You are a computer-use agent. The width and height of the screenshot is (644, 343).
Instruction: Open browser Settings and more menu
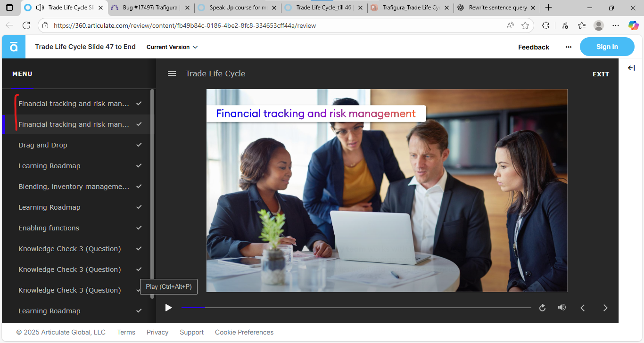(x=616, y=25)
